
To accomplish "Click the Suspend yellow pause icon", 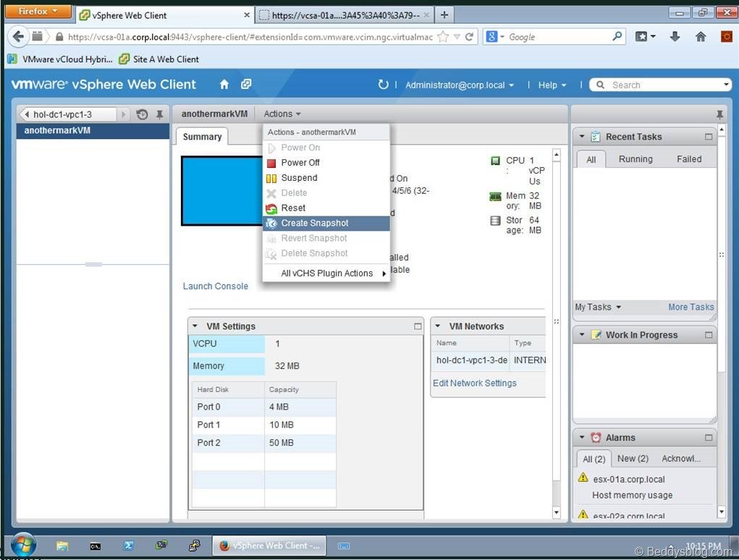I will (271, 178).
